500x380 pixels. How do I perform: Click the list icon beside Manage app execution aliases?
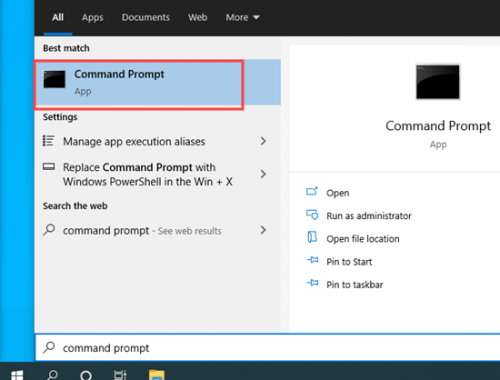49,141
